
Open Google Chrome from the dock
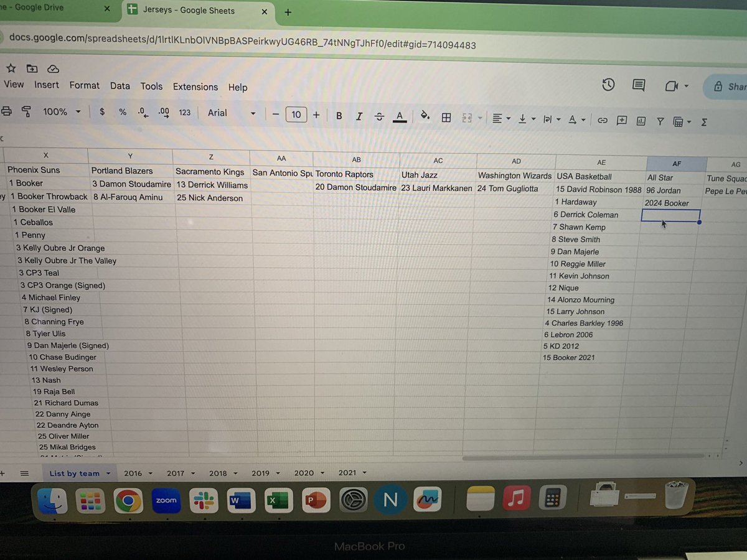pyautogui.click(x=128, y=500)
